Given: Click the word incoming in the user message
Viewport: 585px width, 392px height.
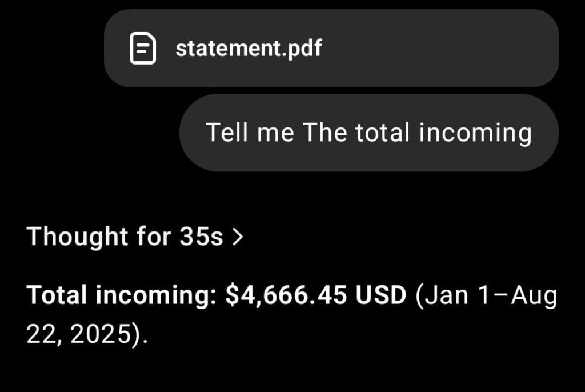Looking at the screenshot, I should [x=475, y=133].
